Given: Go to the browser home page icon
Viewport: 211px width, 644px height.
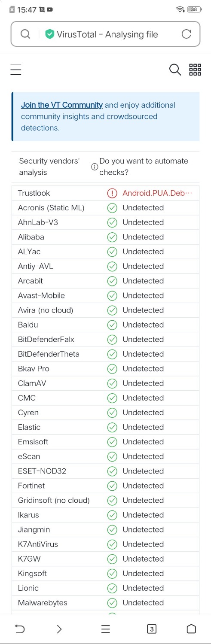Looking at the screenshot, I should [x=191, y=629].
